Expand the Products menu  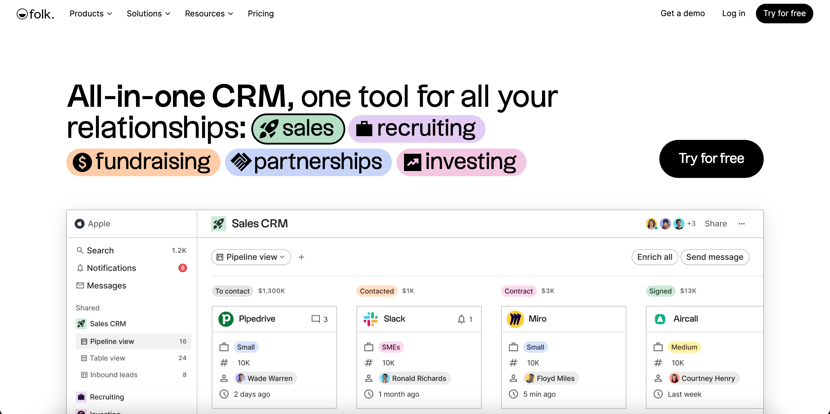coord(91,14)
